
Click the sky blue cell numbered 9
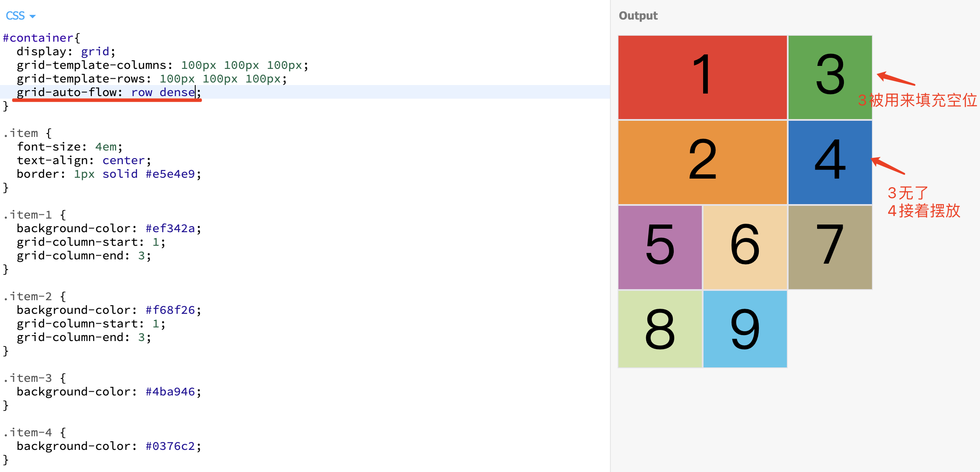coord(745,329)
